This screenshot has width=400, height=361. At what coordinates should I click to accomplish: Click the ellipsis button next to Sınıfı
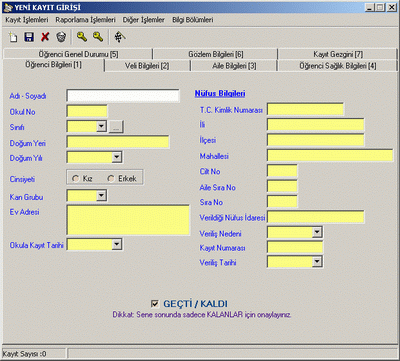(x=116, y=127)
